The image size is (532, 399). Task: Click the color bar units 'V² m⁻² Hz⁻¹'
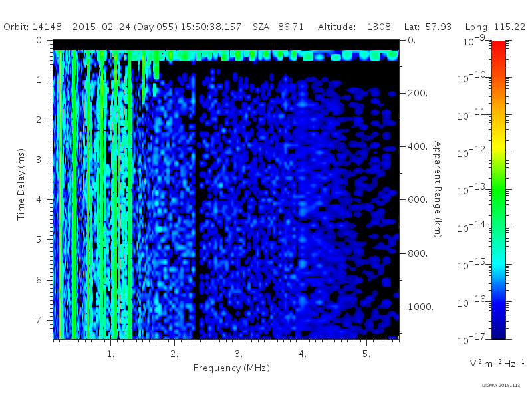(x=497, y=364)
